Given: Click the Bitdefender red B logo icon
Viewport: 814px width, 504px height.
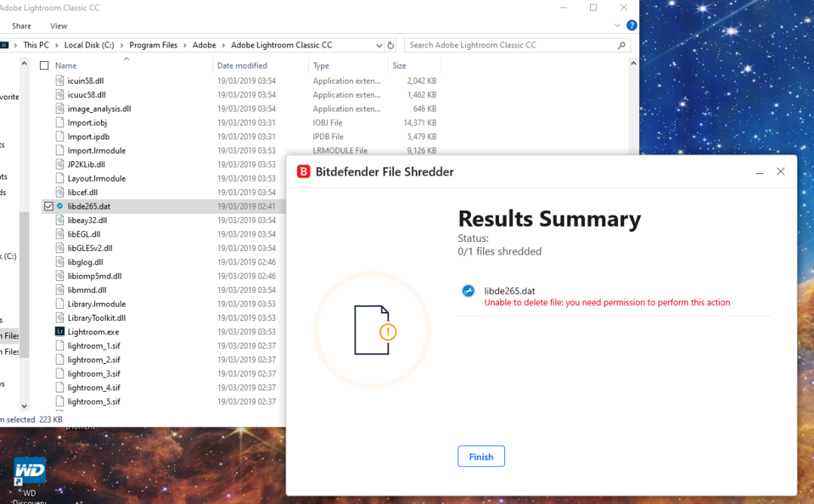Looking at the screenshot, I should (303, 172).
